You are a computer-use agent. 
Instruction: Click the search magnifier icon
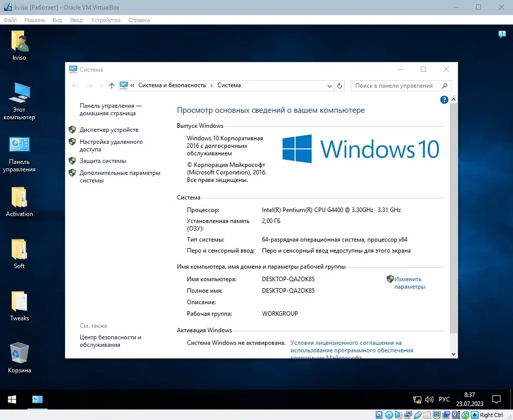(x=444, y=86)
